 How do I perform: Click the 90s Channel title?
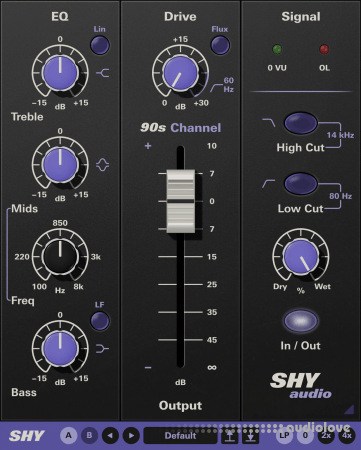point(180,128)
